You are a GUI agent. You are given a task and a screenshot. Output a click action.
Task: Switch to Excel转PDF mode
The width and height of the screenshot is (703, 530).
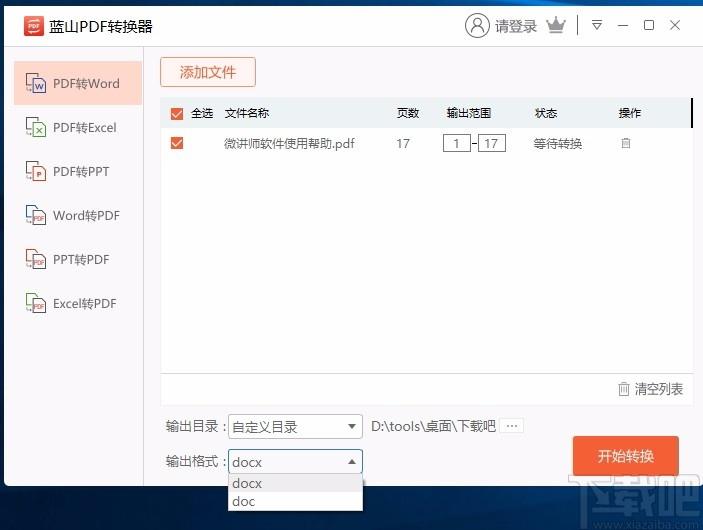(x=78, y=303)
